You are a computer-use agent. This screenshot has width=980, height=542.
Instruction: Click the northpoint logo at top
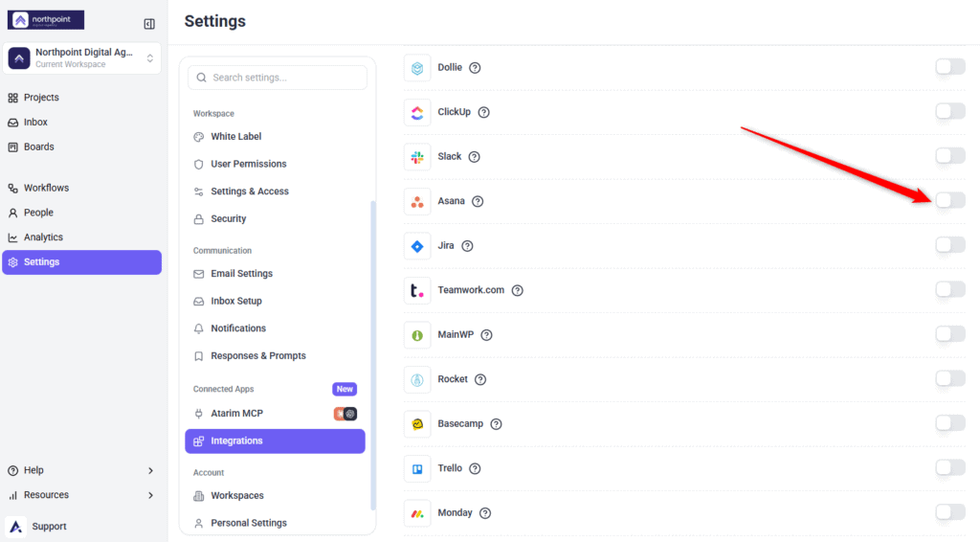pos(46,20)
